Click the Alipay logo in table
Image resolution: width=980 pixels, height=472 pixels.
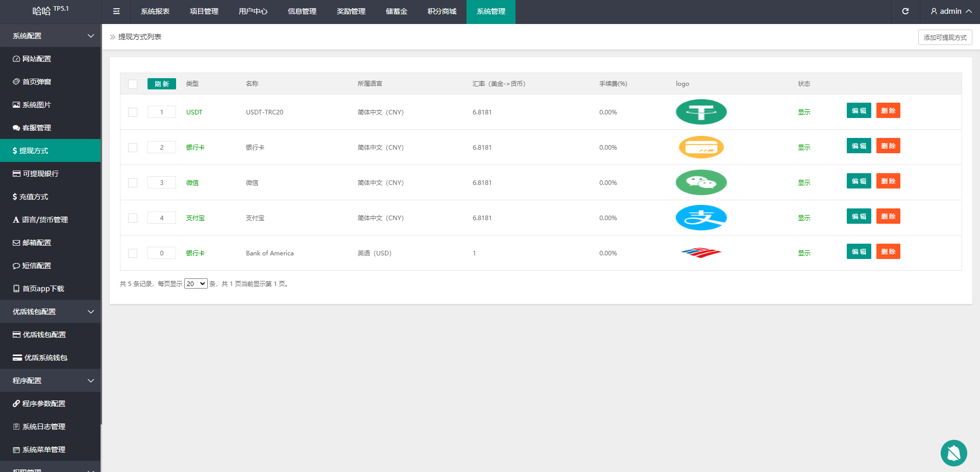pos(701,218)
